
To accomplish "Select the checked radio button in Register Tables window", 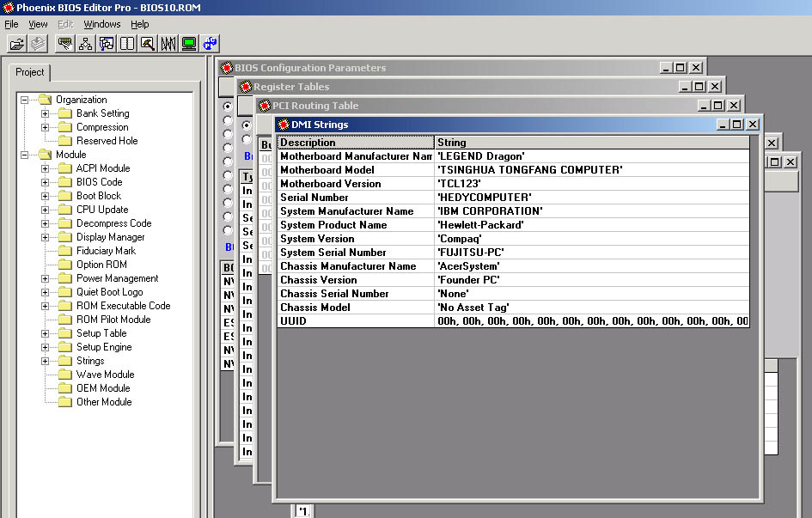I will 247,125.
